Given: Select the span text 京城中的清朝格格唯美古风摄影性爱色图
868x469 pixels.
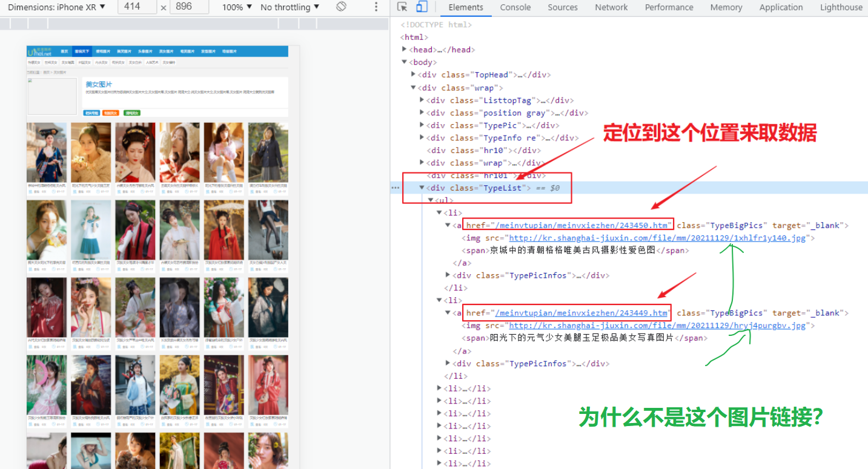Looking at the screenshot, I should (x=573, y=250).
